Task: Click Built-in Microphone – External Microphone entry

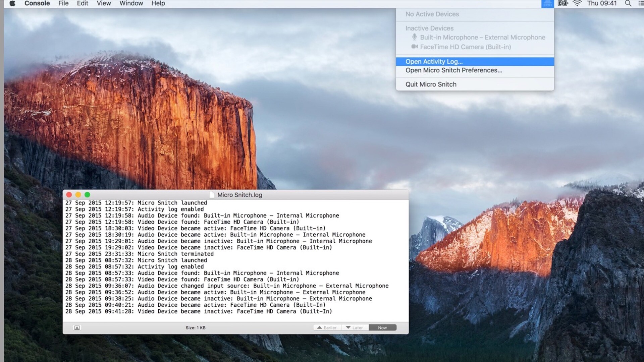Action: click(x=475, y=37)
